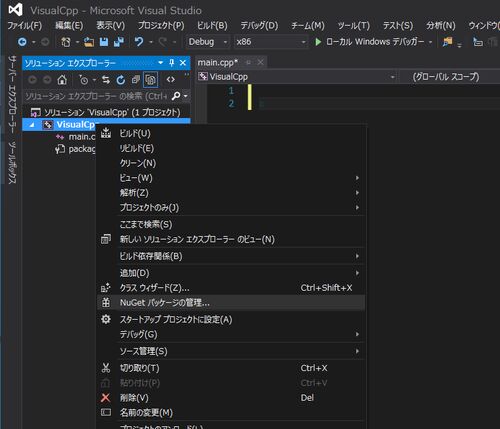Screen dimensions: 500x429
Task: Select Clean in the context menu
Action: (231, 163)
